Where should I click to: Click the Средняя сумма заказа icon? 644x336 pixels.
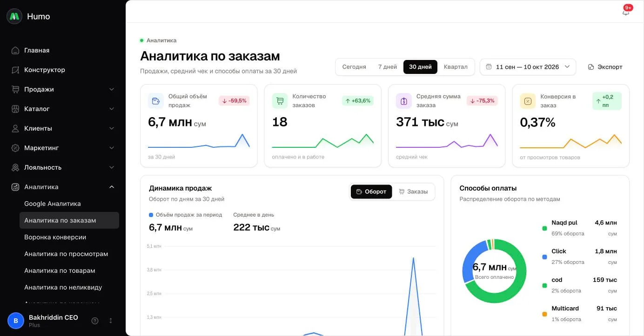[404, 101]
